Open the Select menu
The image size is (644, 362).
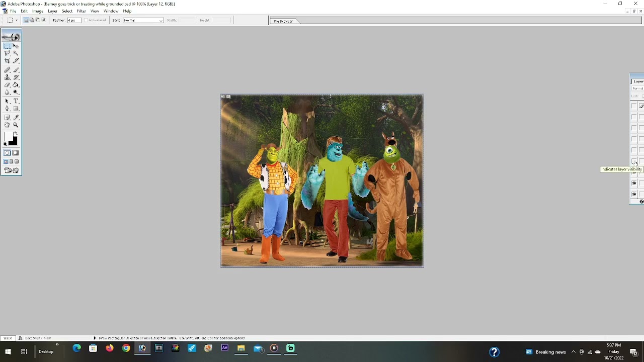click(x=67, y=11)
